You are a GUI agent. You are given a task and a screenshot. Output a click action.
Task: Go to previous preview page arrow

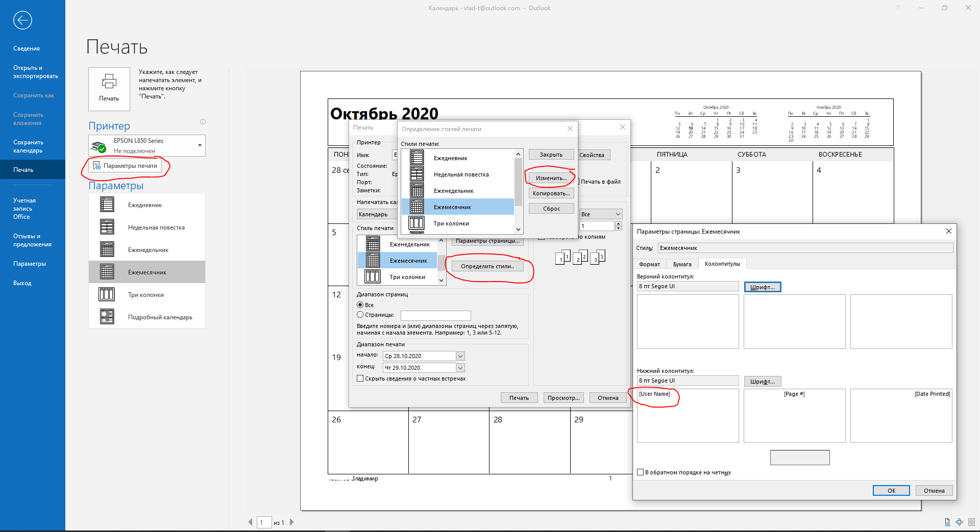(250, 522)
